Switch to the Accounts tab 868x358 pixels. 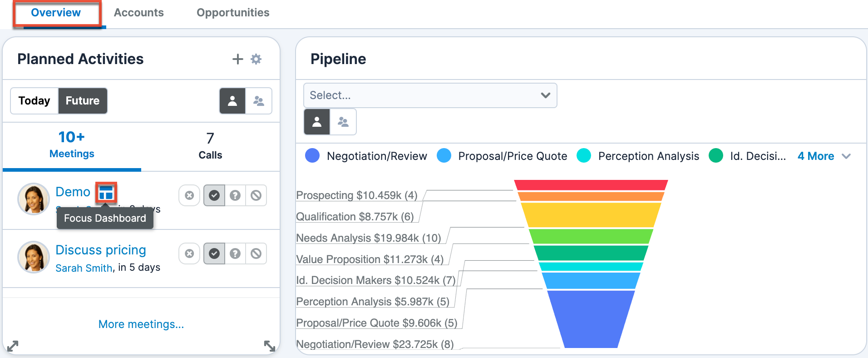(x=138, y=13)
